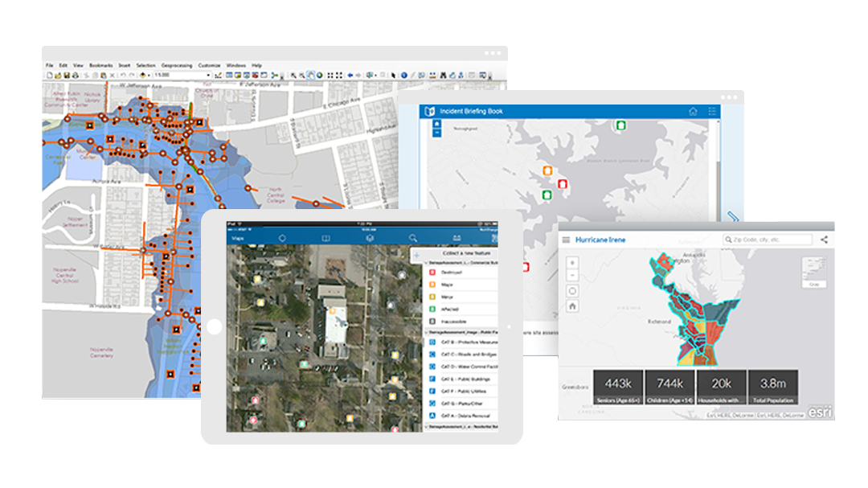868x488 pixels.
Task: Open the hamburger menu in Hurricane Irene app
Action: point(566,240)
